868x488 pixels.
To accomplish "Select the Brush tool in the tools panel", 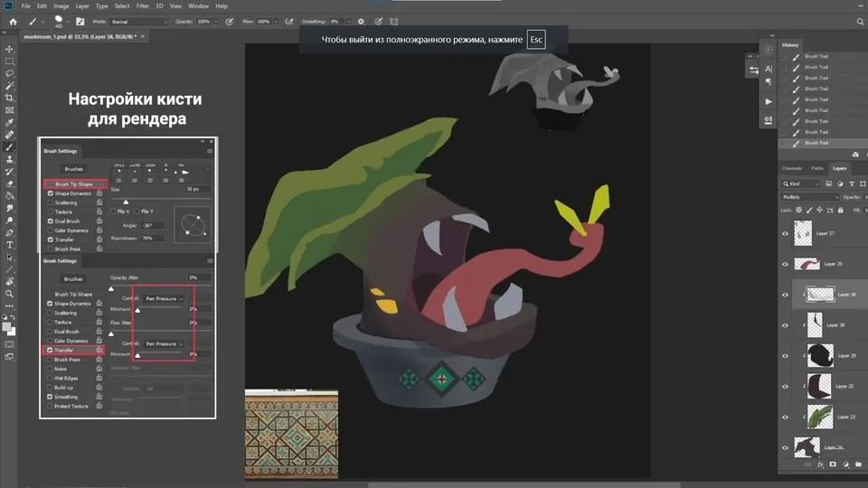I will [9, 147].
